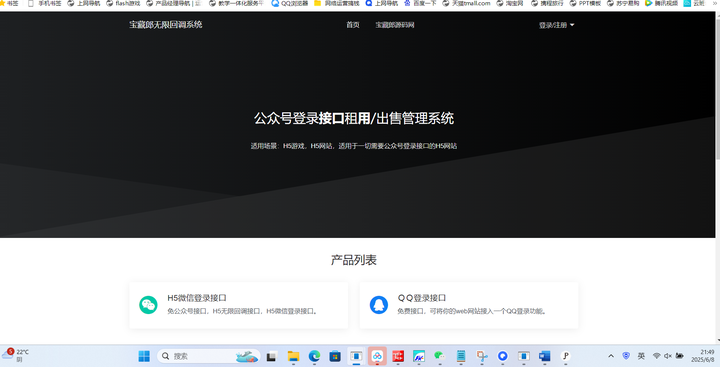Show hidden tray icons chevron
This screenshot has height=367, width=720.
click(611, 356)
